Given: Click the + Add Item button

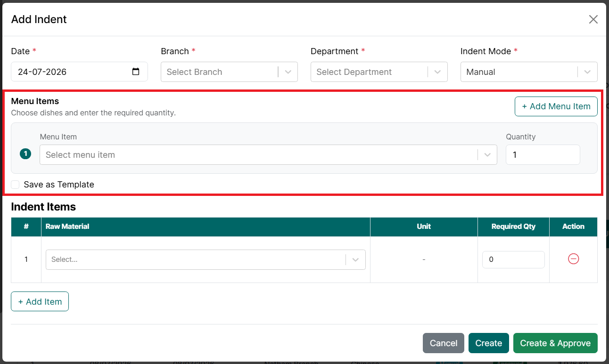Looking at the screenshot, I should point(40,301).
